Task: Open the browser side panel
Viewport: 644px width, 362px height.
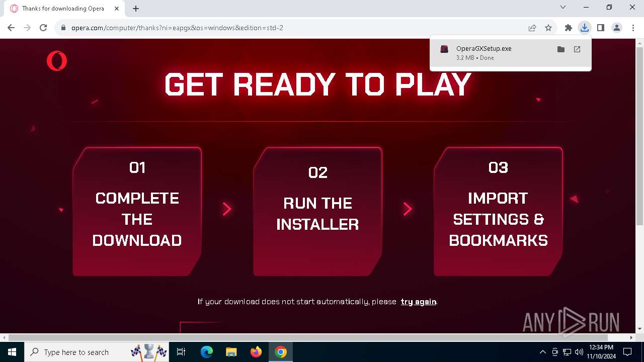Action: [x=600, y=28]
